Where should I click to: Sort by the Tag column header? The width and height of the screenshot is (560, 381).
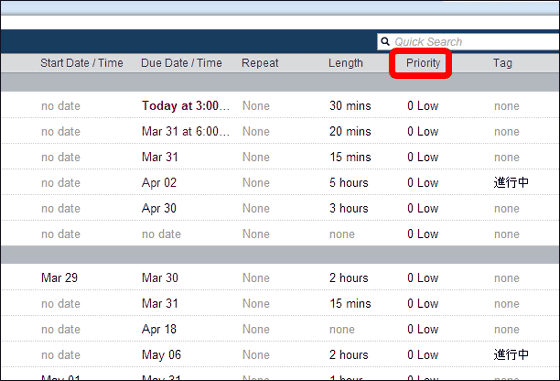click(502, 63)
